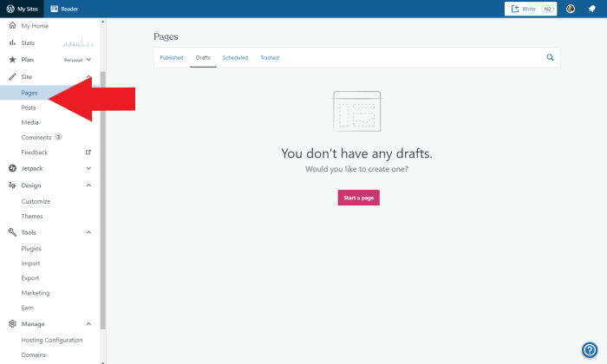
Task: Open Hosting Configuration under Manage
Action: click(x=52, y=340)
